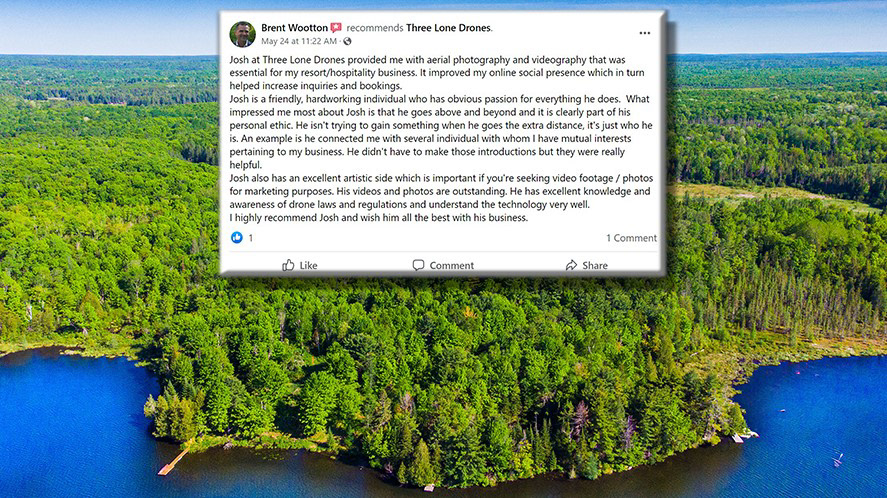
Task: Click the blue thumbs-up reaction icon
Action: tap(236, 238)
